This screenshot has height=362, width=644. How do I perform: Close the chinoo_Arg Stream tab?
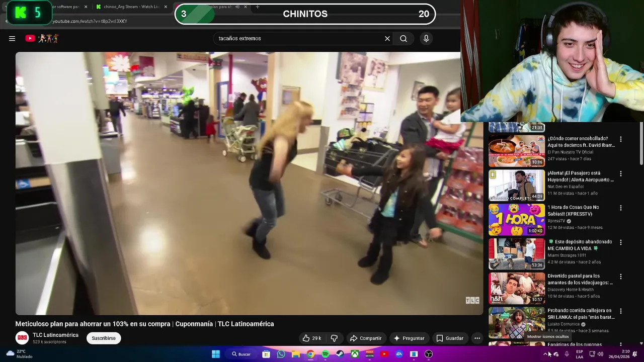click(x=166, y=7)
